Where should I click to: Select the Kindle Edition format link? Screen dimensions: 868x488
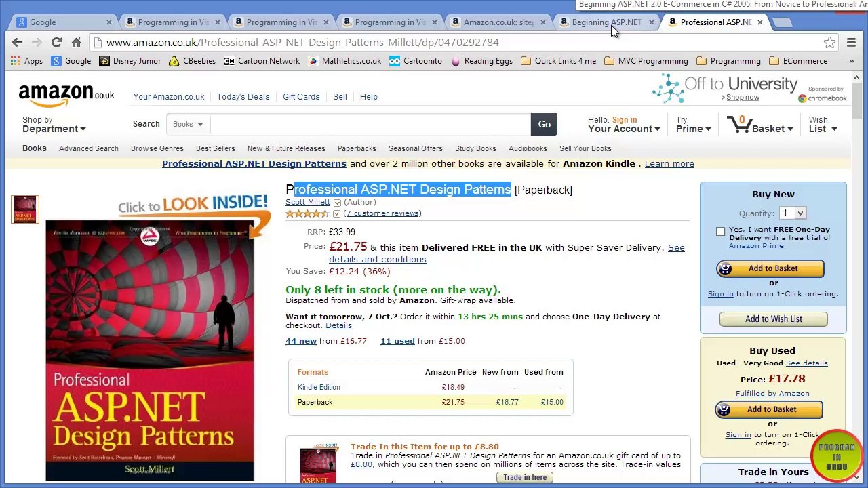pyautogui.click(x=319, y=387)
